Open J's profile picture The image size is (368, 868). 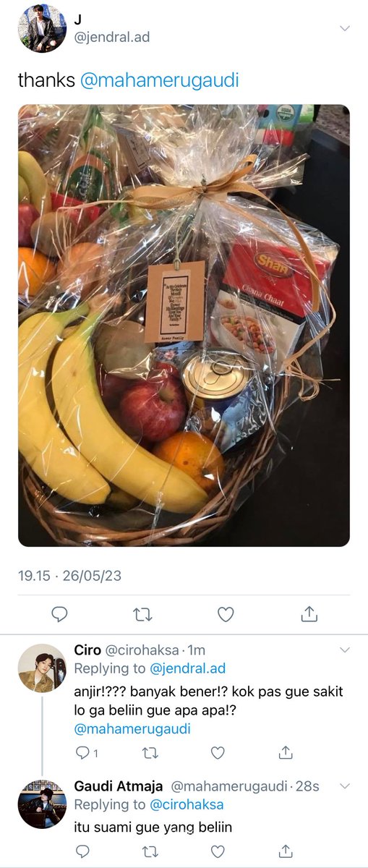coord(42,28)
